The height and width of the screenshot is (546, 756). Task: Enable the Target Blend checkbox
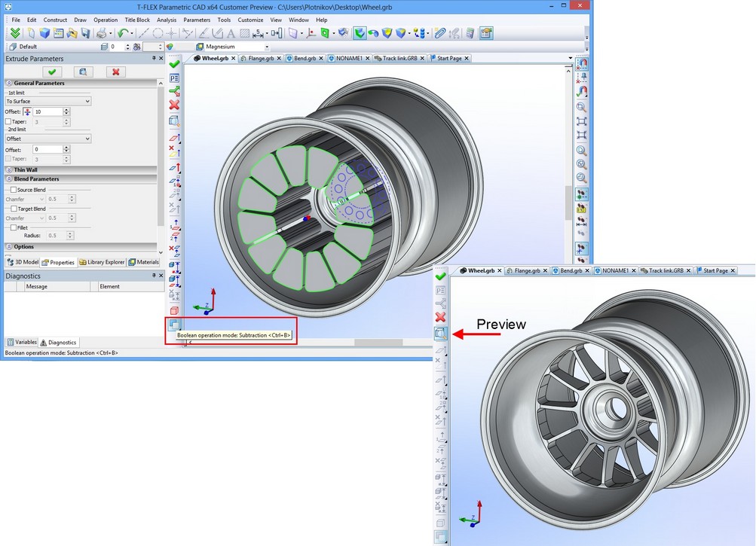tap(11, 209)
